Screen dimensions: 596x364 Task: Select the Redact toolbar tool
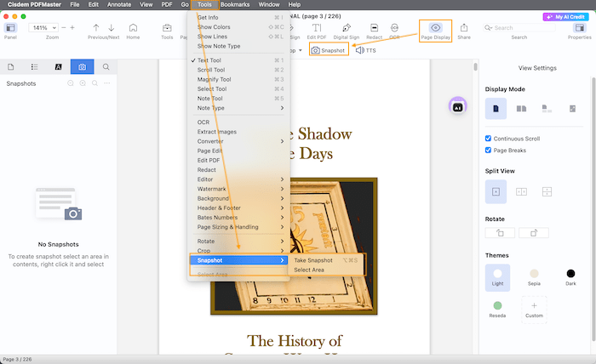pyautogui.click(x=374, y=28)
